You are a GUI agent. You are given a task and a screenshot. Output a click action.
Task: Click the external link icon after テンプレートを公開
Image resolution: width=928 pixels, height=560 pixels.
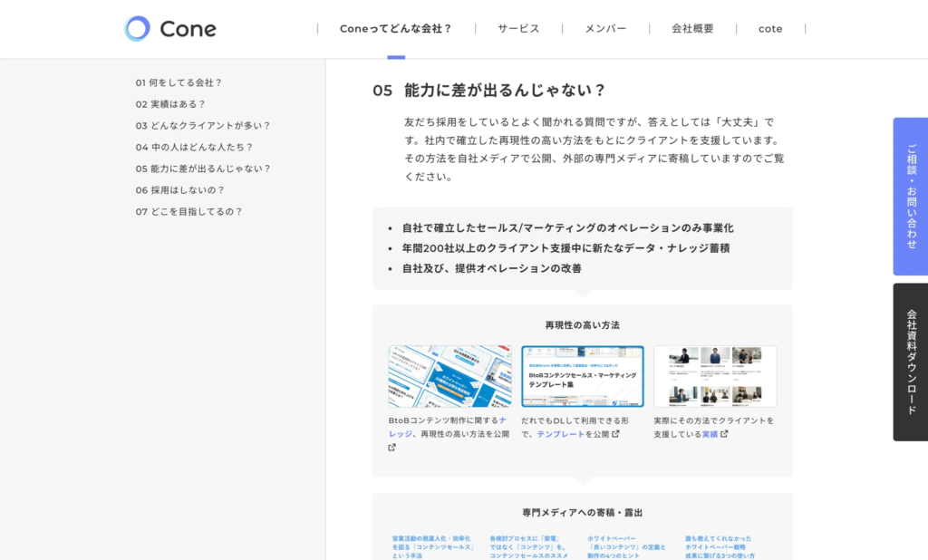pyautogui.click(x=615, y=434)
